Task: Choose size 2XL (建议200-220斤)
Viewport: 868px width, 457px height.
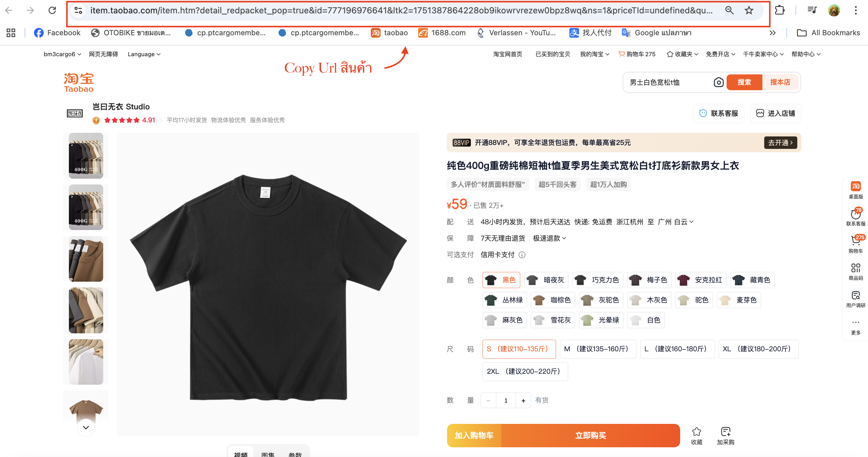Action: (525, 371)
